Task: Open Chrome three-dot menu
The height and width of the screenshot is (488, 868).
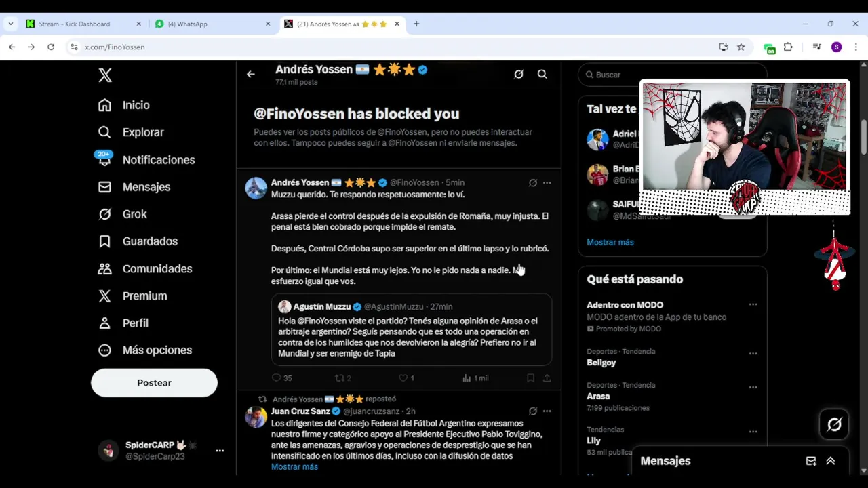Action: (856, 47)
